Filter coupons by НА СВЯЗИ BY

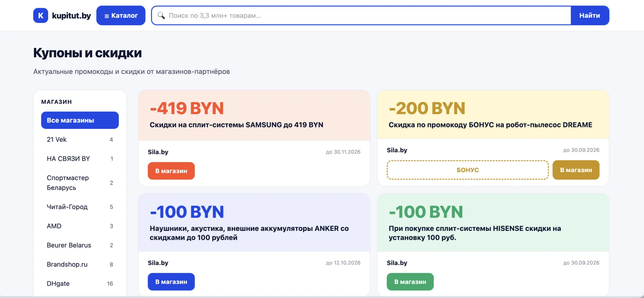pos(80,158)
